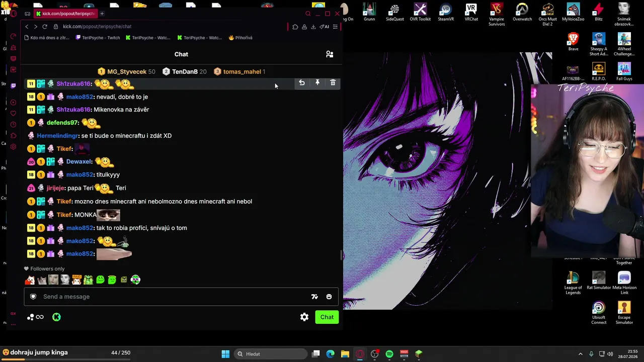Open the browser AI assistant

point(325,27)
